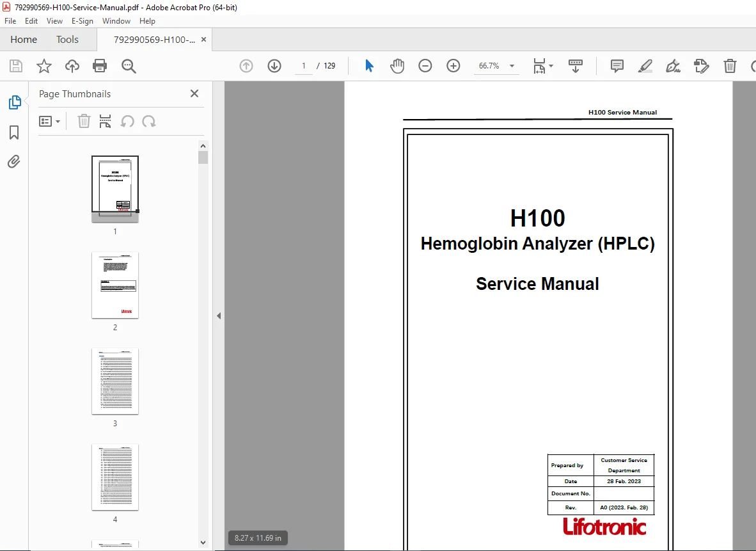Image resolution: width=756 pixels, height=551 pixels.
Task: Open the Sign document pen tool
Action: (x=673, y=66)
